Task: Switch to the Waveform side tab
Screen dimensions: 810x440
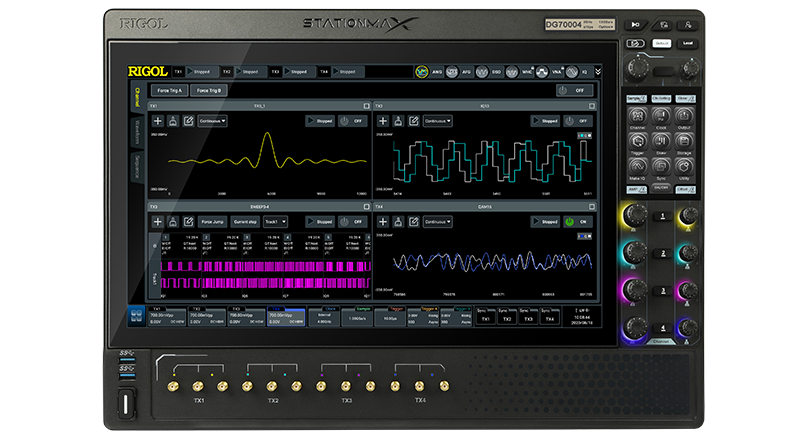Action: point(136,131)
